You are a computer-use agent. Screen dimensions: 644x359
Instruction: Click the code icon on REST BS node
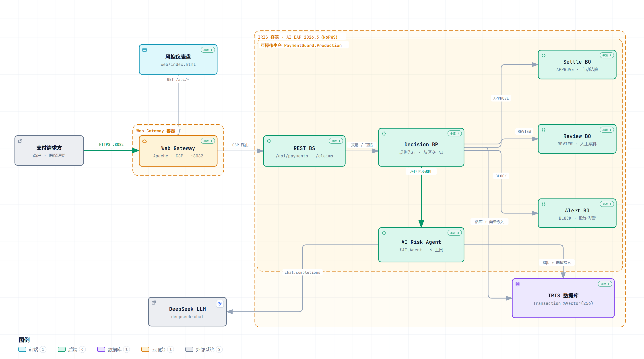pos(269,141)
